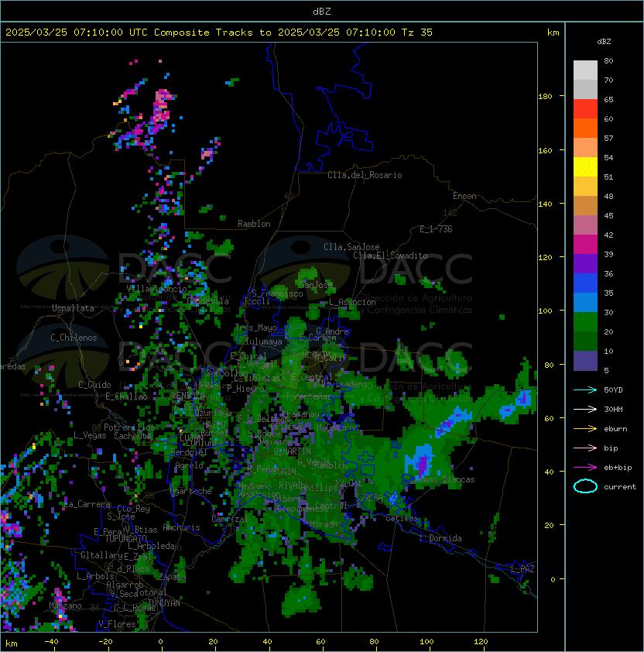
Task: Pick the light blue 30-35 dBZ swatch
Action: pyautogui.click(x=585, y=302)
